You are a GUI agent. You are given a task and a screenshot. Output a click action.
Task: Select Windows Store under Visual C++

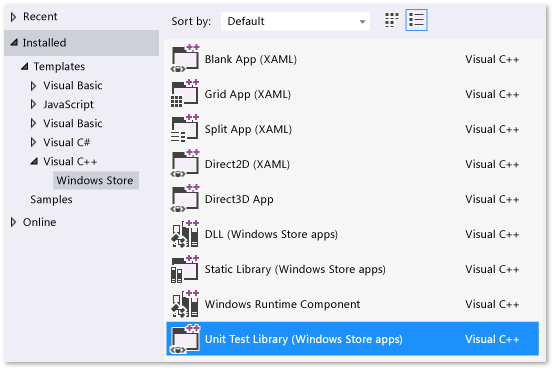95,181
